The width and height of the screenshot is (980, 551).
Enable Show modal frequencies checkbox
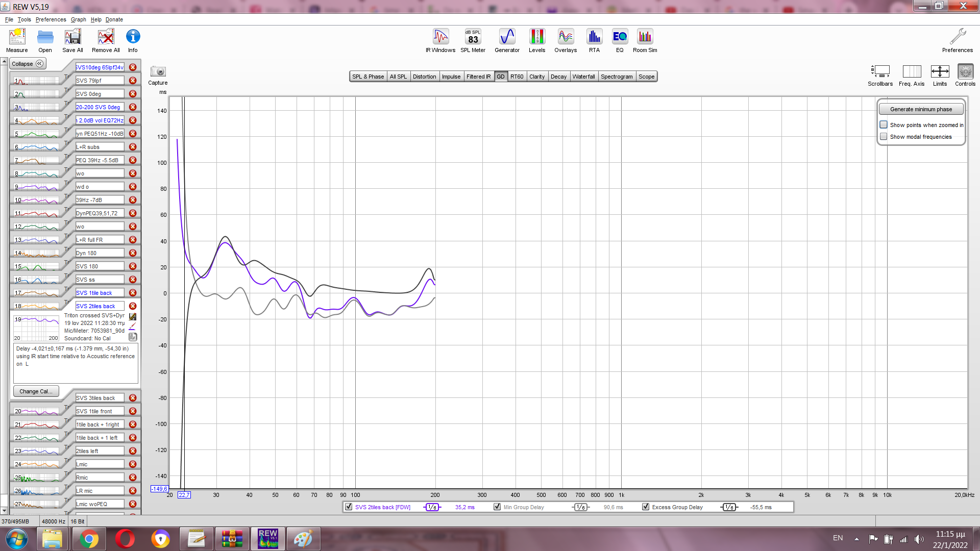click(884, 137)
